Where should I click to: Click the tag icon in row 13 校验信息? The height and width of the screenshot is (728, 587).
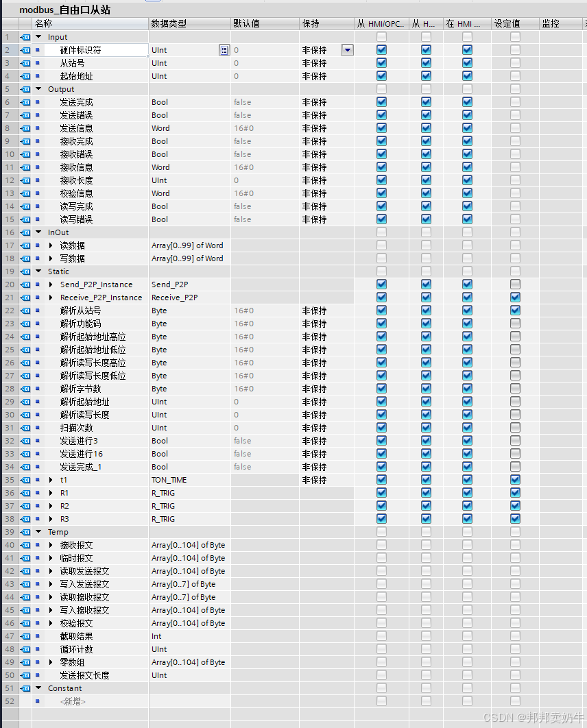[x=25, y=193]
